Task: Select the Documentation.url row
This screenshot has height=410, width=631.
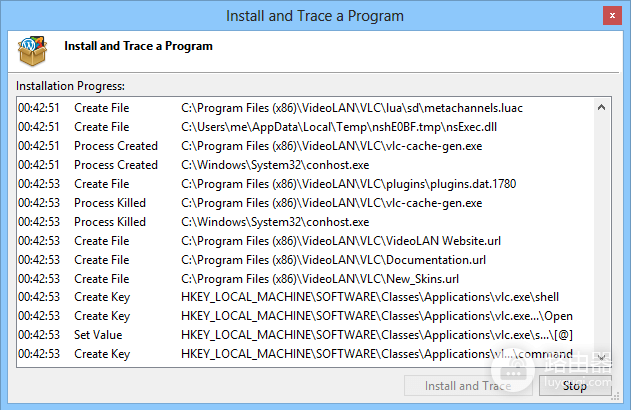Action: [x=305, y=260]
